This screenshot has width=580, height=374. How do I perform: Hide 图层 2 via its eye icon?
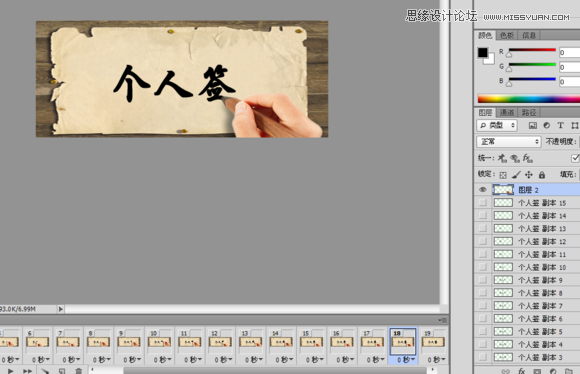tap(483, 190)
